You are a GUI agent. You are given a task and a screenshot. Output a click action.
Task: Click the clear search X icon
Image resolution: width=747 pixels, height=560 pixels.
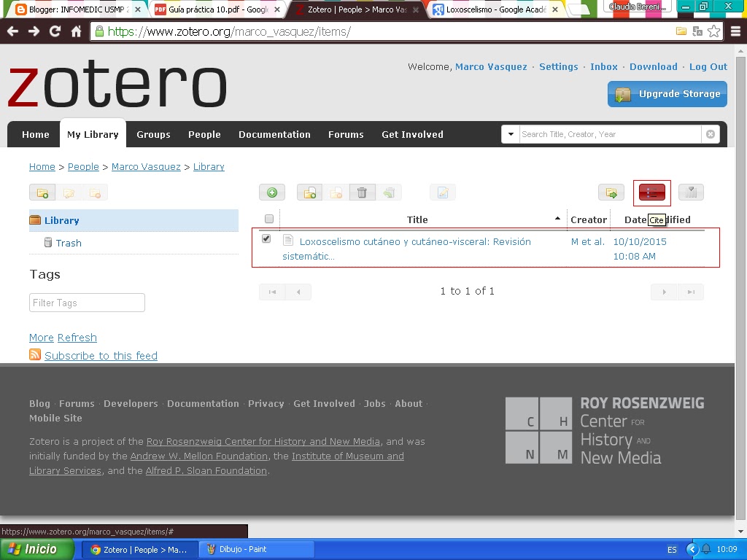coord(710,134)
